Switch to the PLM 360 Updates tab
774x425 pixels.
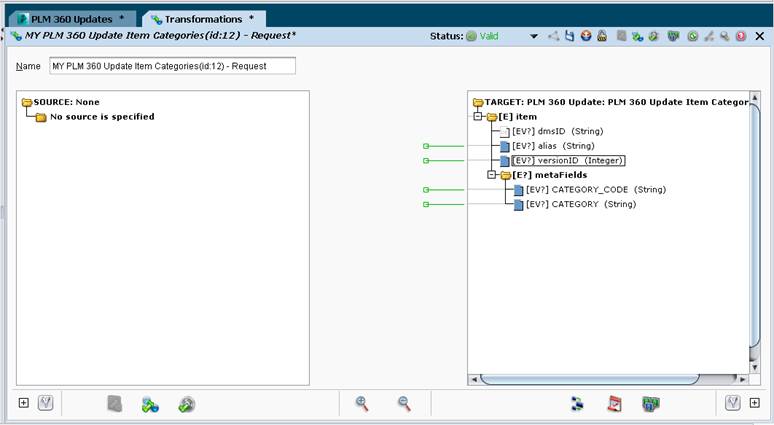point(72,19)
